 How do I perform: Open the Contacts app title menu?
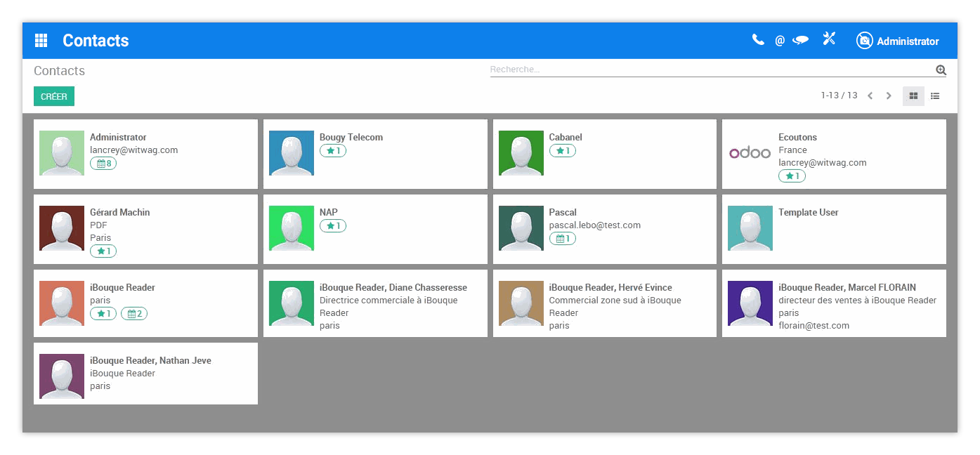point(96,40)
